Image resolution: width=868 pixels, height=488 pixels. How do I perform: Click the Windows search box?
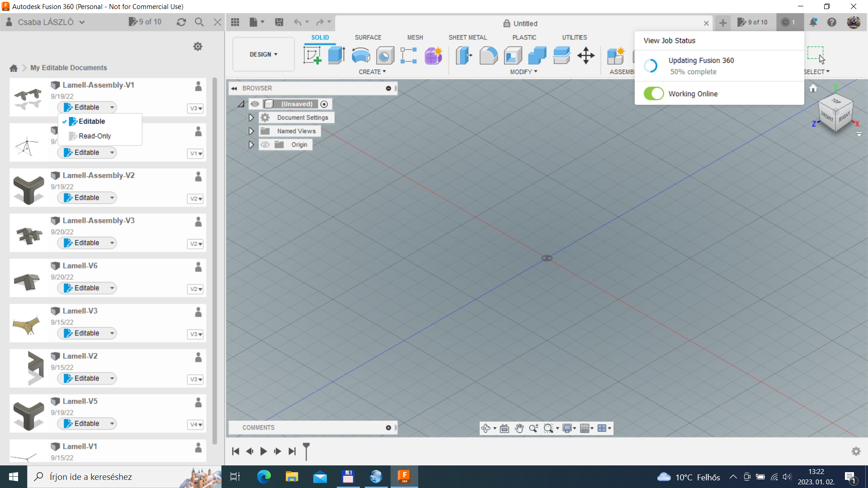[124, 477]
